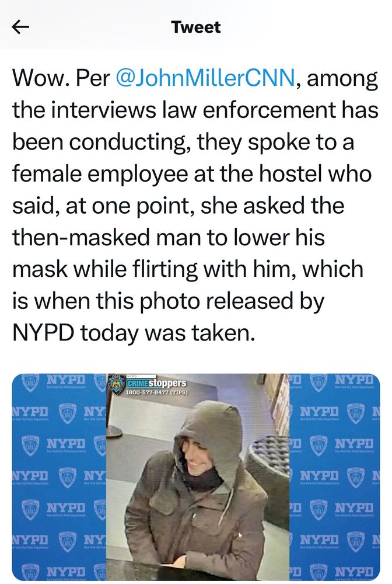Open the @JohnMillerCNN profile mention

(206, 78)
